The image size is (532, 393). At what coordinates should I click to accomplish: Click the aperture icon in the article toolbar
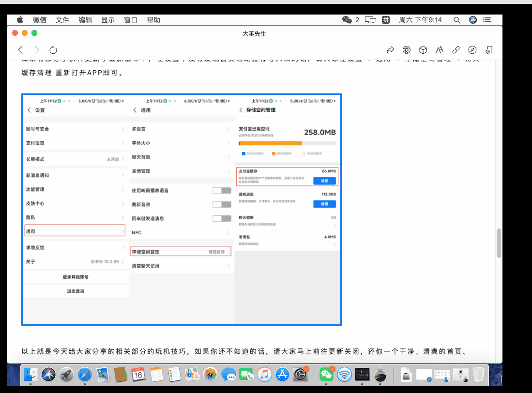click(407, 49)
